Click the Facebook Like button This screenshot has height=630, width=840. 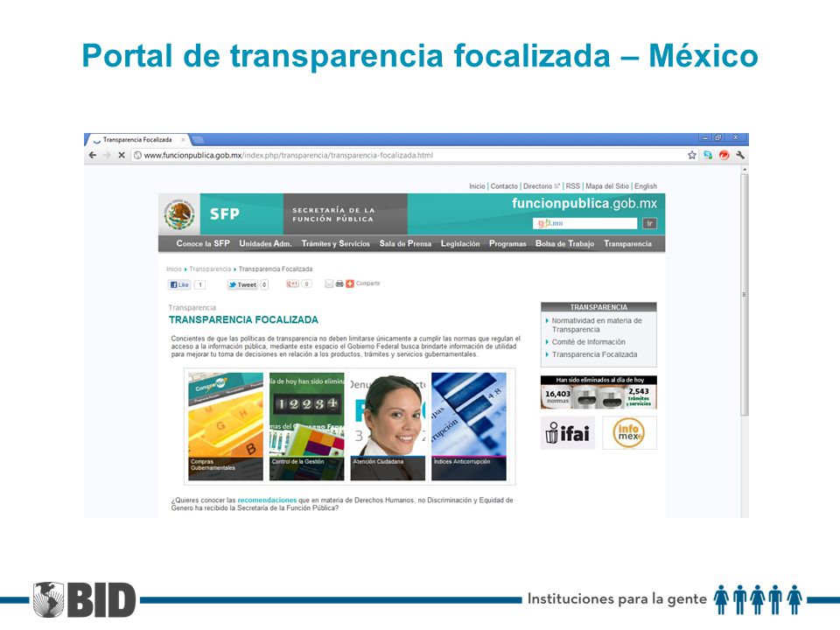point(179,284)
